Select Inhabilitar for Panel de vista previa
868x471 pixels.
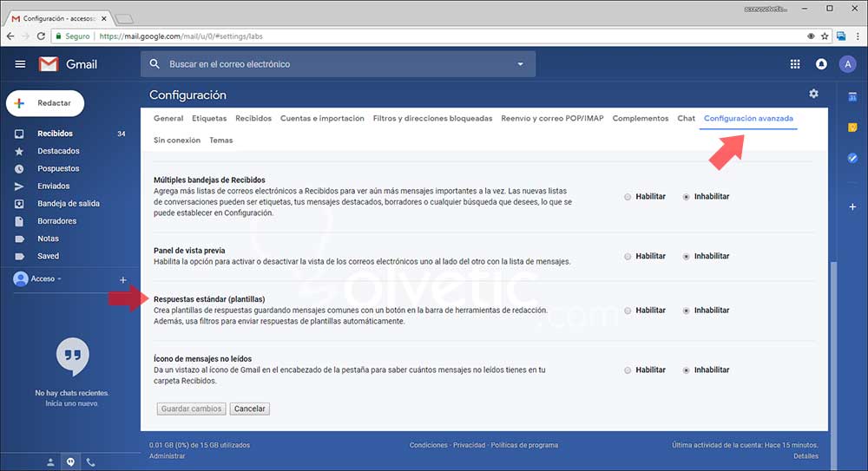(x=686, y=256)
